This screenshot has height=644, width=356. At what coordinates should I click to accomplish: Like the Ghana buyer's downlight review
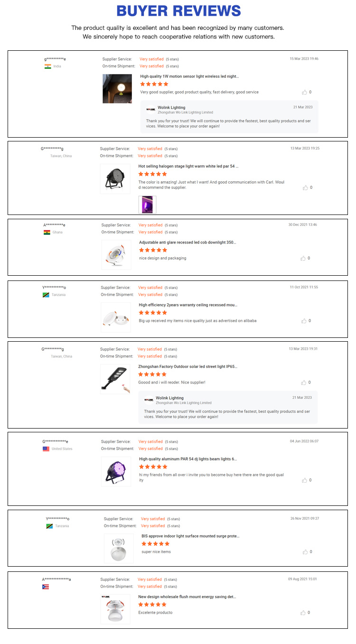303,258
